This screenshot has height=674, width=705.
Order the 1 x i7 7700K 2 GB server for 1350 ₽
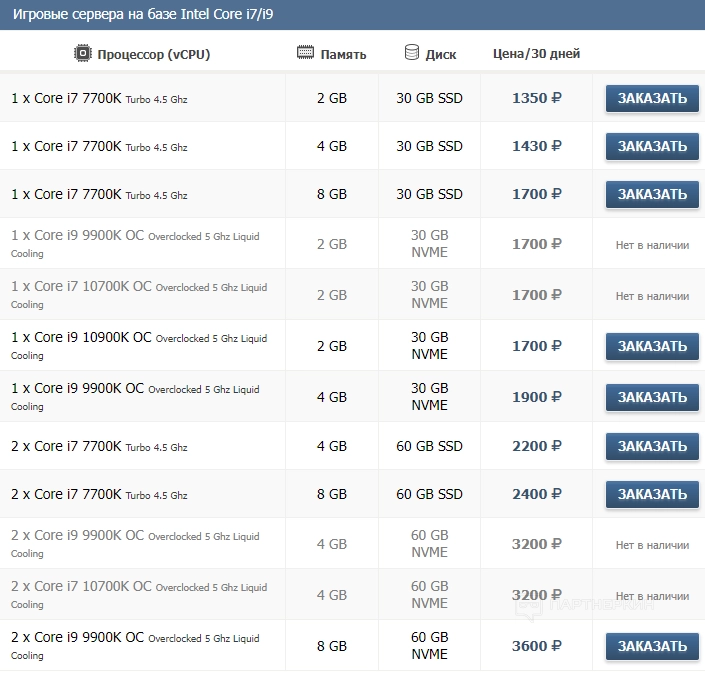point(652,98)
